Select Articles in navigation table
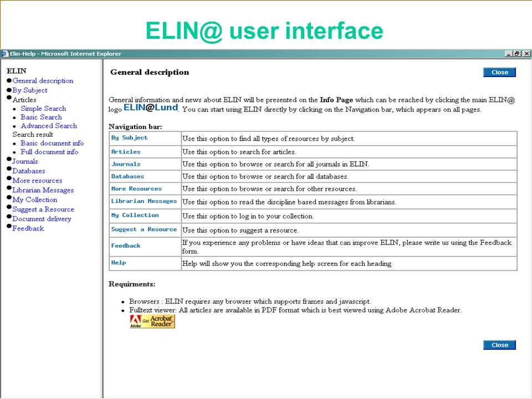 point(126,152)
